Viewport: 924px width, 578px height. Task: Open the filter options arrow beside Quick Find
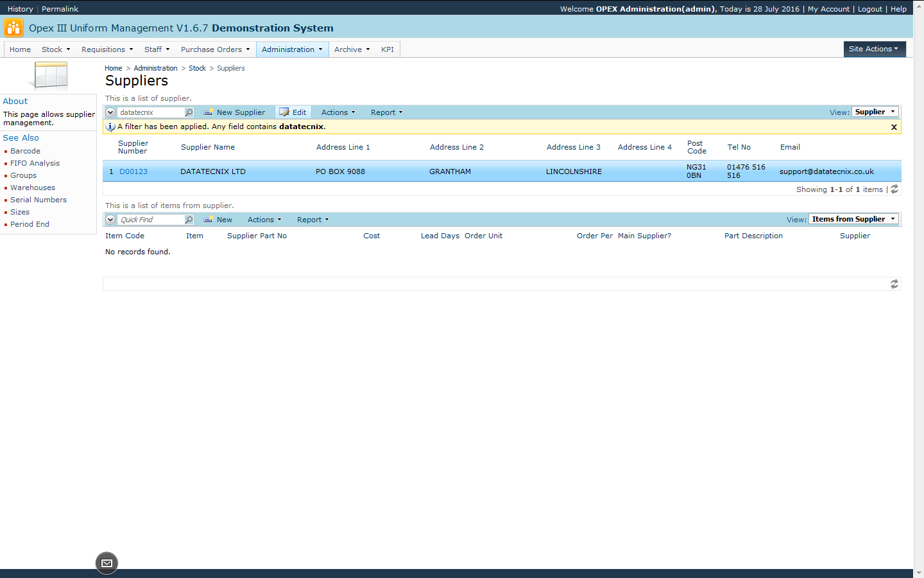(x=110, y=220)
